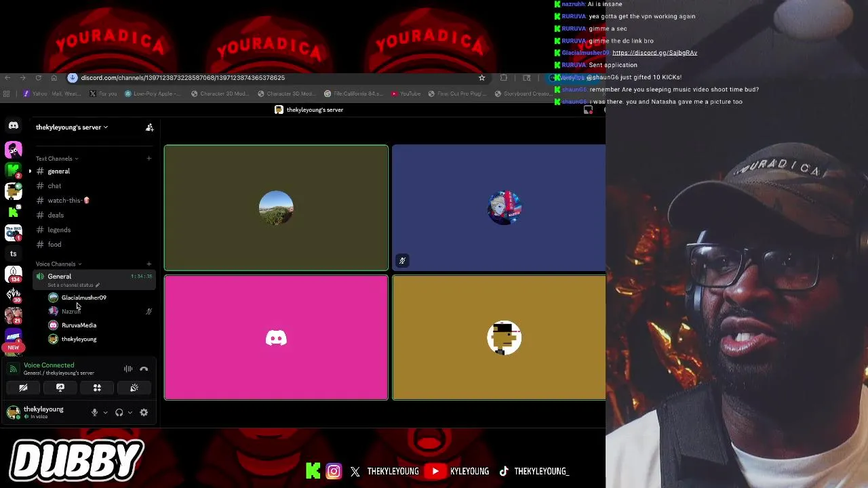Open the food text channel

click(x=94, y=244)
